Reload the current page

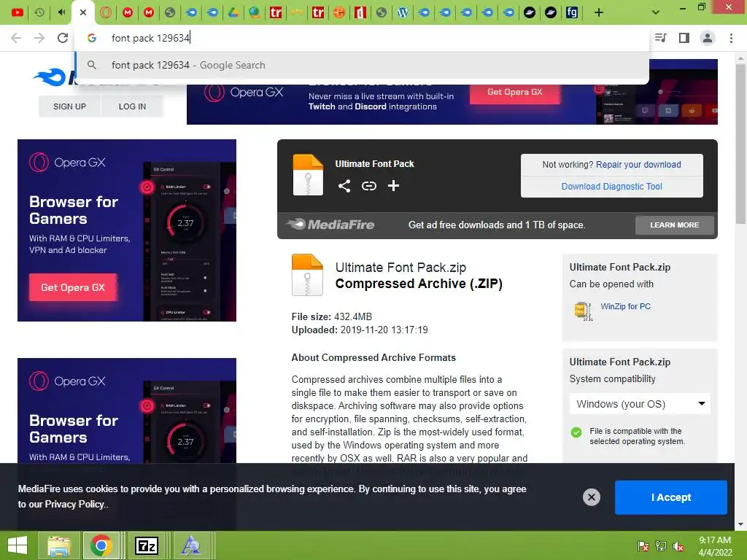(x=63, y=38)
